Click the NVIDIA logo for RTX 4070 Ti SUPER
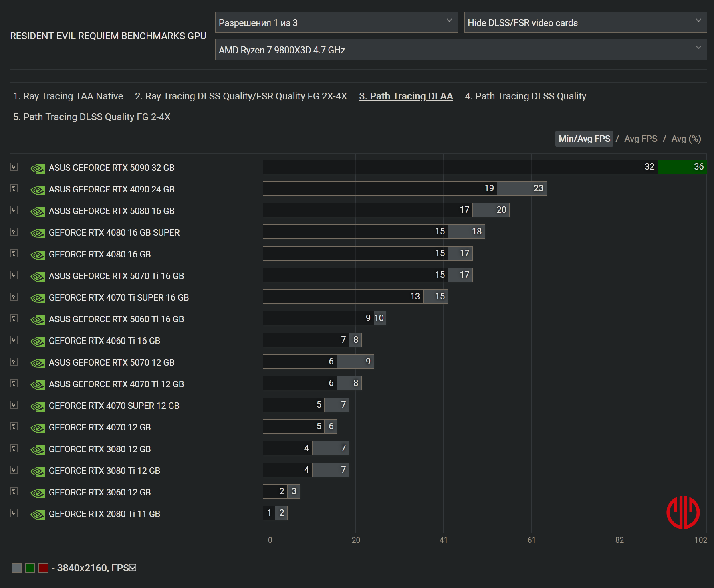Image resolution: width=714 pixels, height=588 pixels. tap(38, 298)
